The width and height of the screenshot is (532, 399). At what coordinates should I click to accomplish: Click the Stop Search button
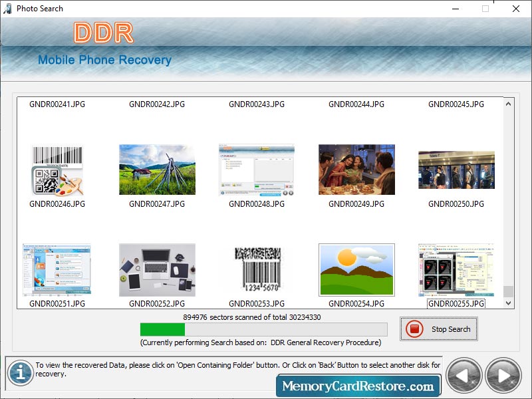pos(439,329)
